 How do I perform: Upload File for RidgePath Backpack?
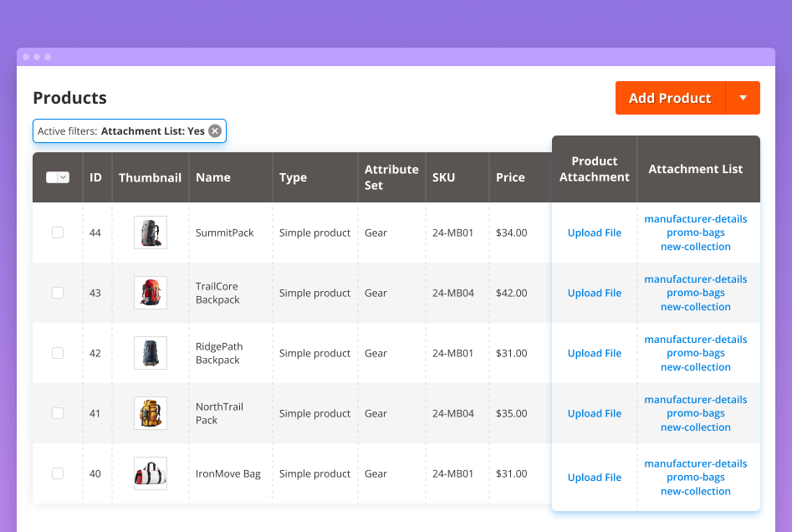(594, 353)
